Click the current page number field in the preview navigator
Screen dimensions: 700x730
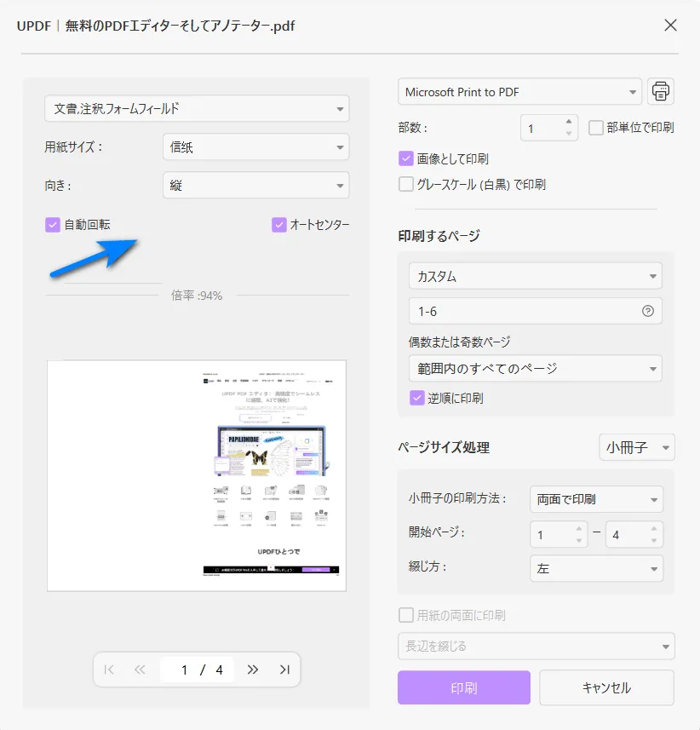(184, 670)
